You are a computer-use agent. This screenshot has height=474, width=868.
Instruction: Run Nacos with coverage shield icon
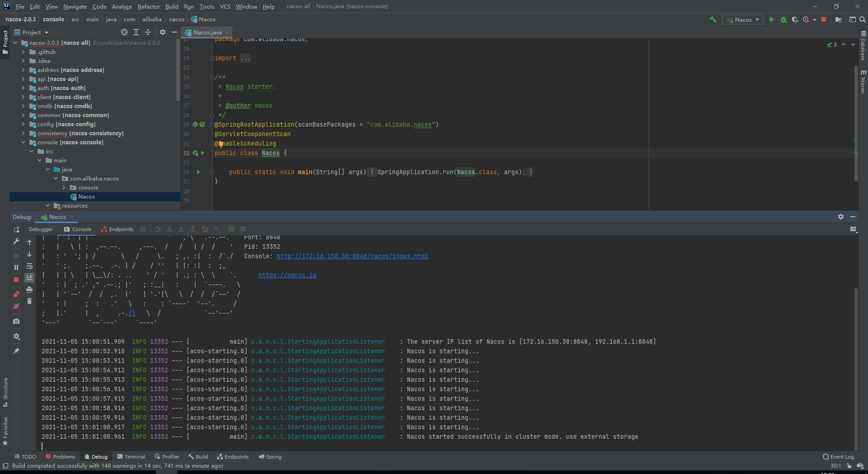click(x=795, y=19)
